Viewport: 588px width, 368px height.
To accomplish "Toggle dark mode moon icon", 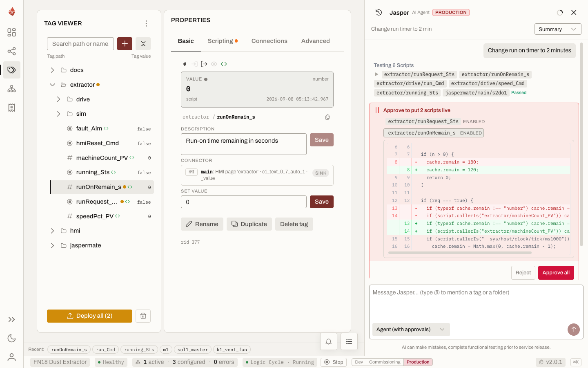I will pos(12,338).
